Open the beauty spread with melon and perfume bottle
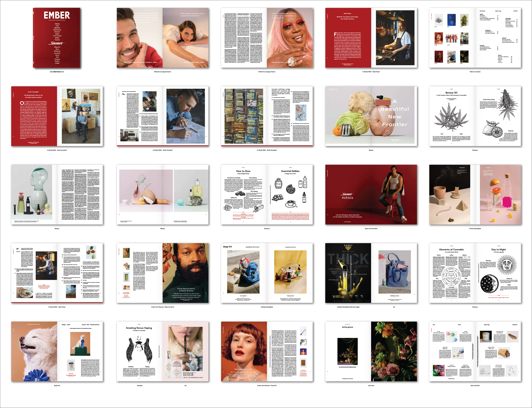 pyautogui.click(x=163, y=195)
